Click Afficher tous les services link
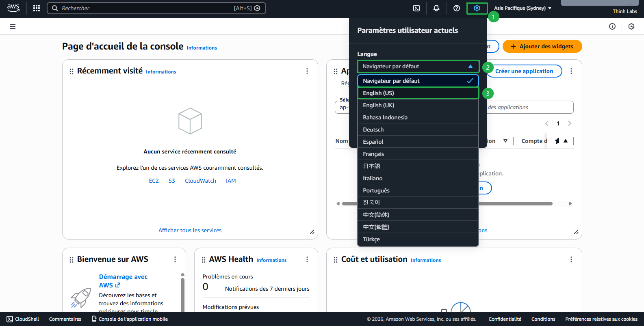This screenshot has height=326, width=644. 190,230
